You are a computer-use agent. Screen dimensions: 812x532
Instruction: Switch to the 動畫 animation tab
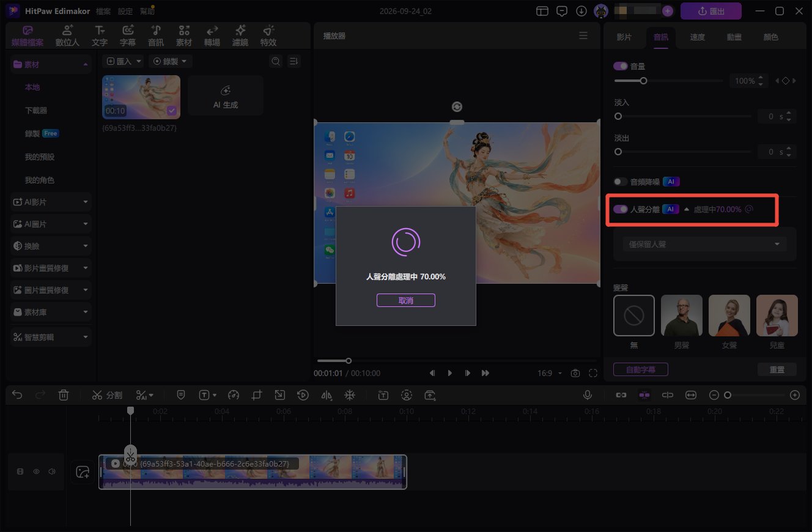pos(734,37)
